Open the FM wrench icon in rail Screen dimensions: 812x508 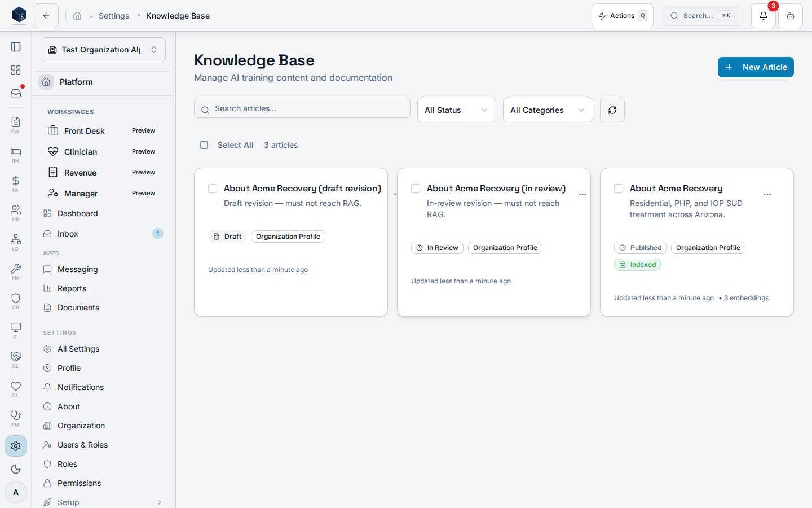pyautogui.click(x=16, y=271)
